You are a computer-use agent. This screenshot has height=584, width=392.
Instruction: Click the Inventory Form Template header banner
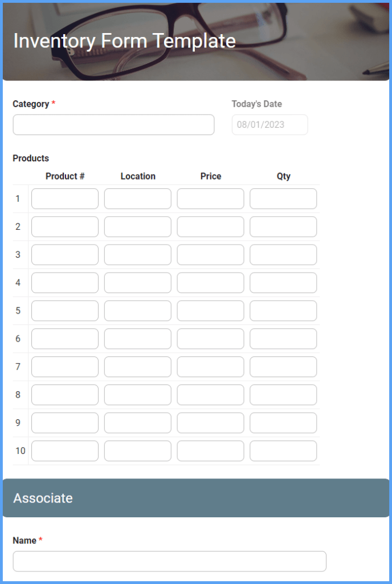pos(125,40)
